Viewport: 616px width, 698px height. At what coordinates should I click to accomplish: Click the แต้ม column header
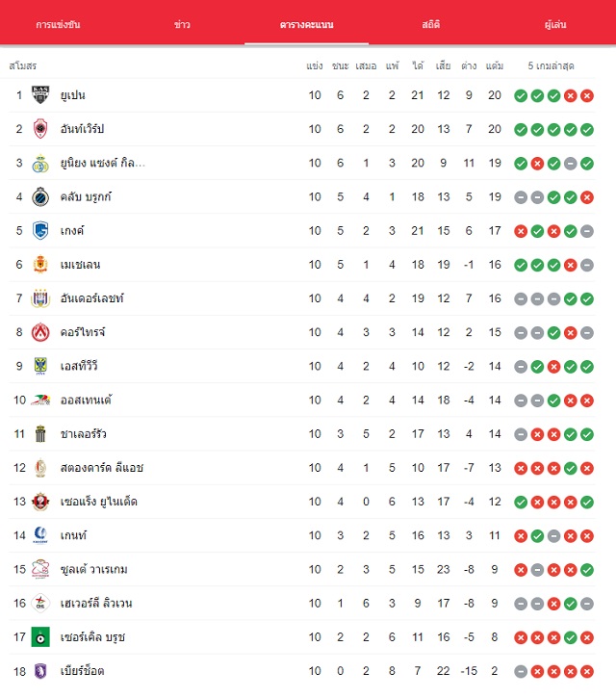(x=495, y=65)
